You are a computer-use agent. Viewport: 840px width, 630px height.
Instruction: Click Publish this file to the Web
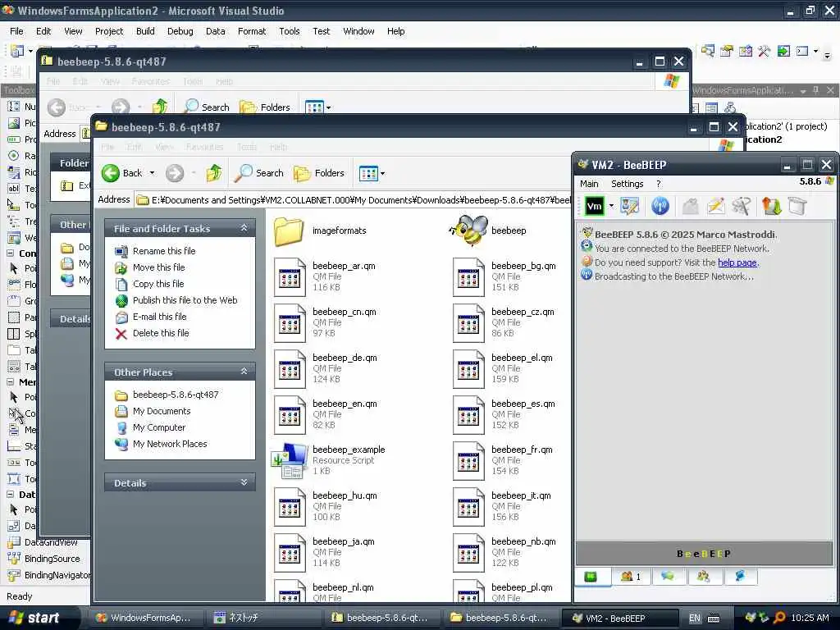tap(185, 300)
